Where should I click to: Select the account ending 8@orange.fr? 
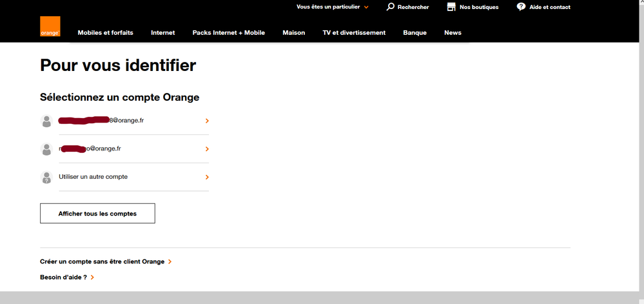coord(124,121)
